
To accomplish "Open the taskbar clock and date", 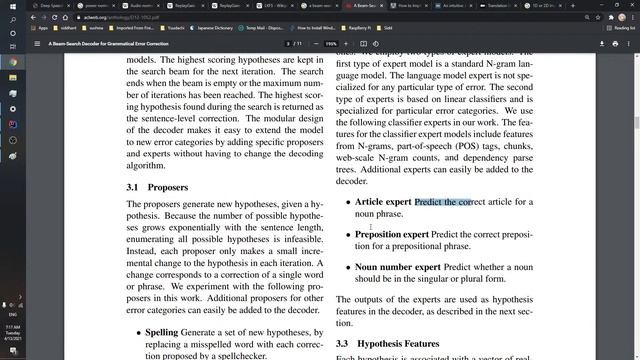I will pyautogui.click(x=13, y=333).
